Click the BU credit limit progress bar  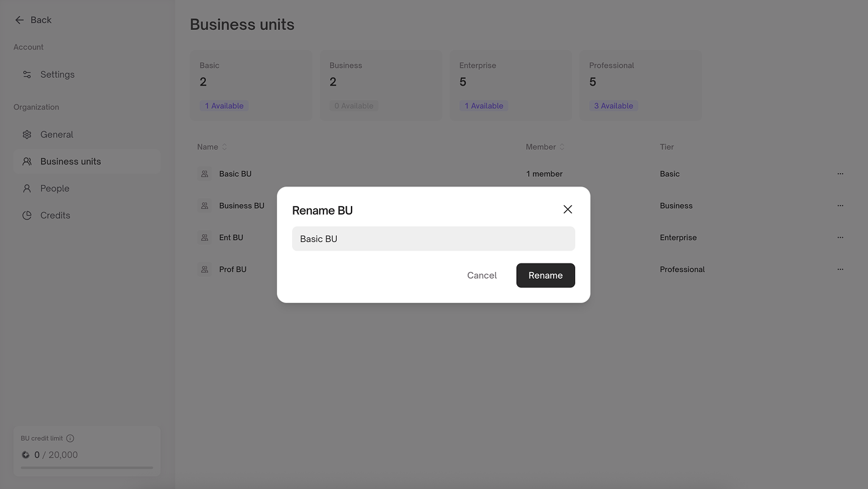click(87, 468)
